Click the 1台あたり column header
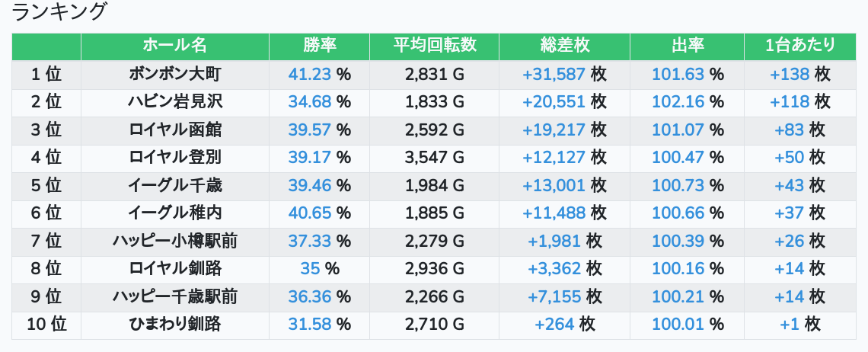The width and height of the screenshot is (868, 352). coord(799,46)
